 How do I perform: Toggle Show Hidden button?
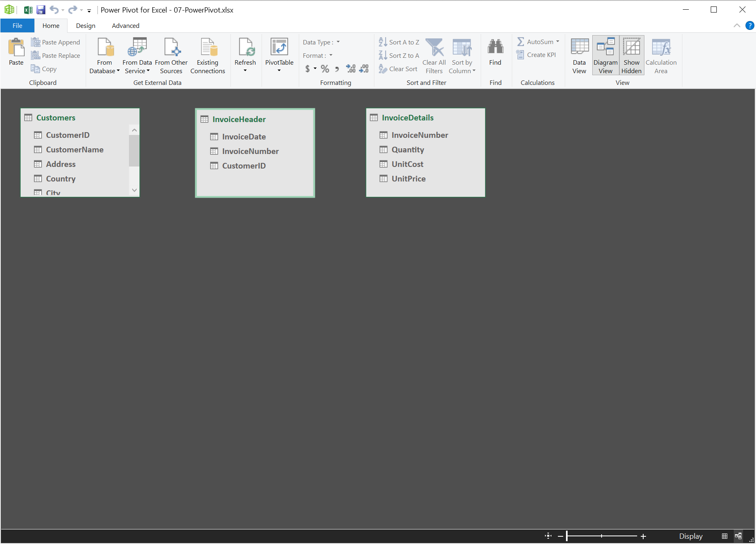(x=631, y=56)
